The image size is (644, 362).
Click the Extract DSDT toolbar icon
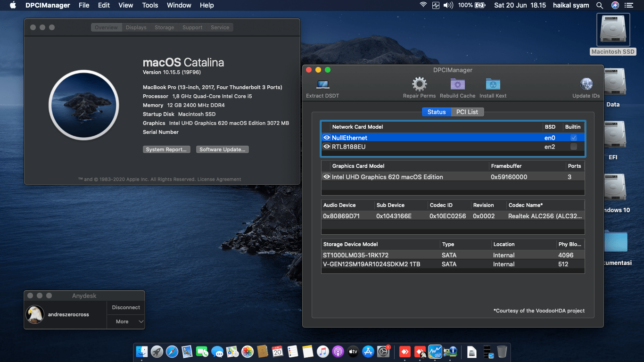pyautogui.click(x=323, y=85)
